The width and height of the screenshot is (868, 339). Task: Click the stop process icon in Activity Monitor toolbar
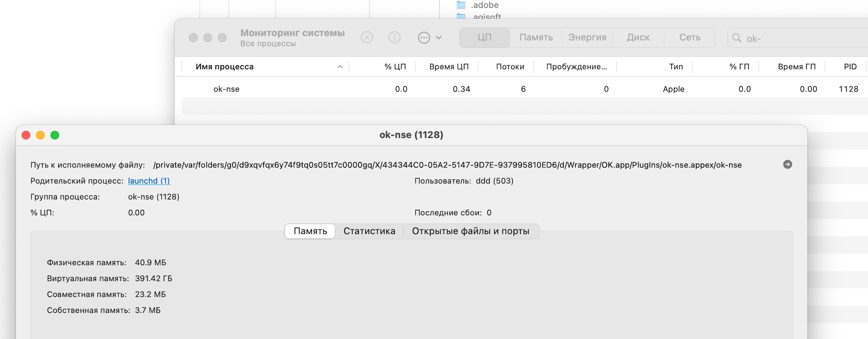pos(367,38)
